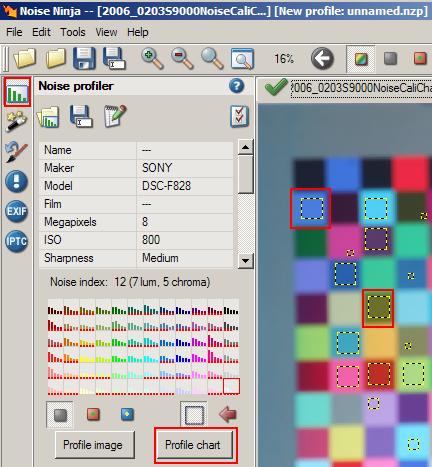
Task: Select the white square cell in histogram
Action: 231,386
